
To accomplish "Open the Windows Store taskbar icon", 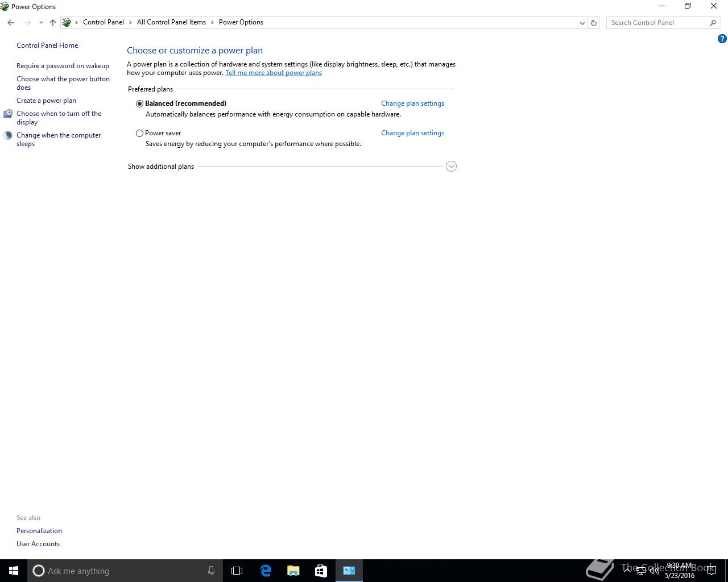I will pos(321,571).
